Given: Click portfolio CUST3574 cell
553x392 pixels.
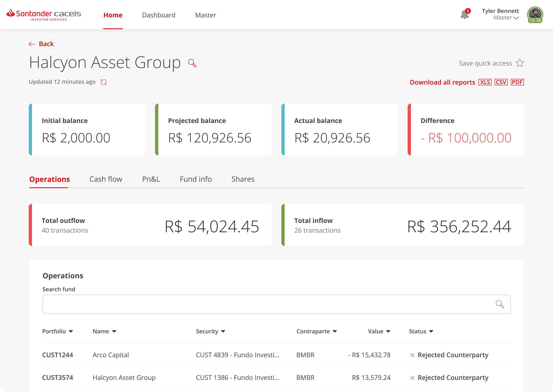Looking at the screenshot, I should pos(57,378).
